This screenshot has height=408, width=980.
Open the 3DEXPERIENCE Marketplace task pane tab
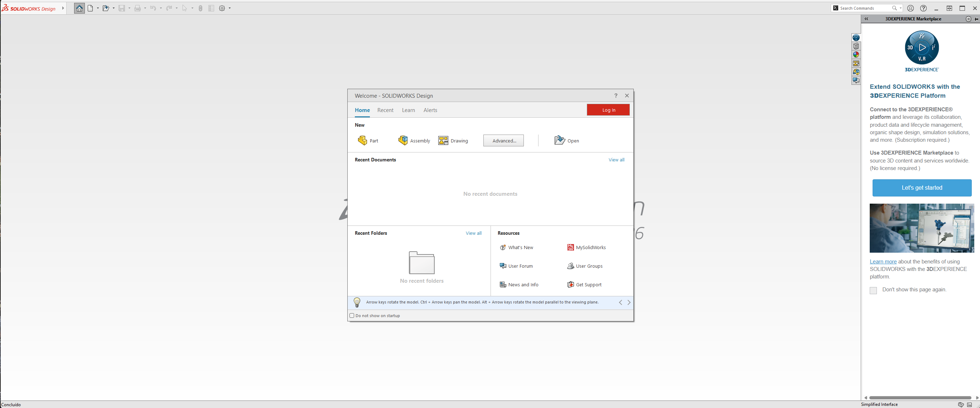click(856, 37)
